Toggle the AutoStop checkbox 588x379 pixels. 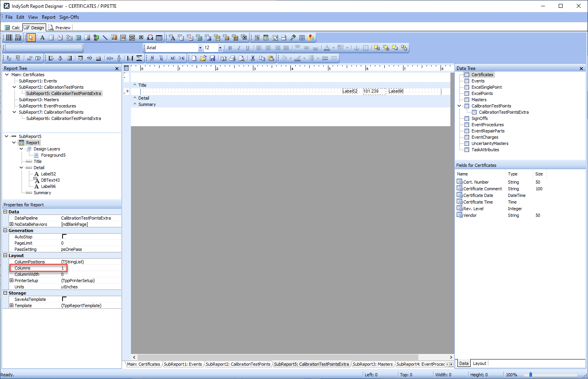pos(64,236)
